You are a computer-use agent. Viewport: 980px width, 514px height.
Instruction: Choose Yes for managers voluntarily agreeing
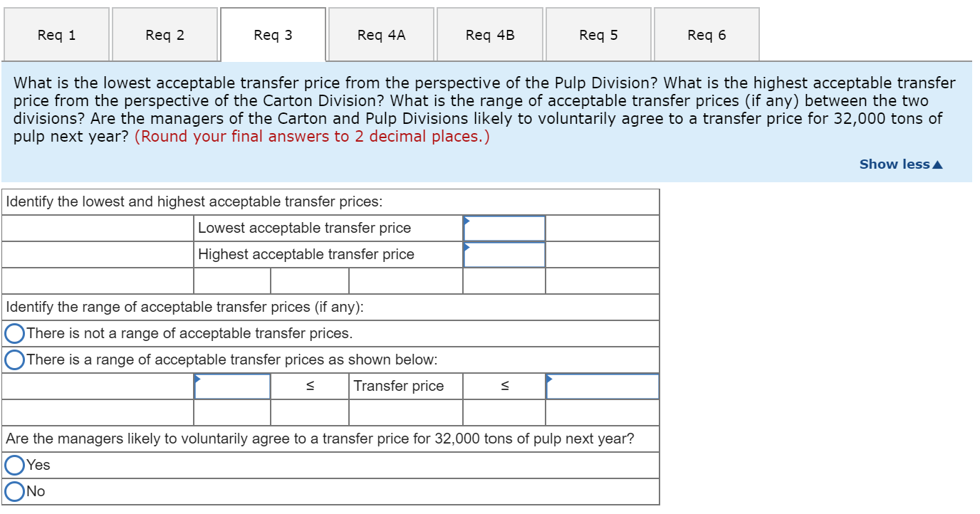click(14, 465)
